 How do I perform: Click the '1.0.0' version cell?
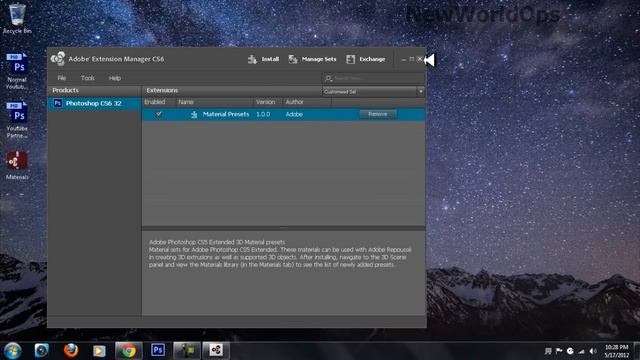(x=263, y=114)
